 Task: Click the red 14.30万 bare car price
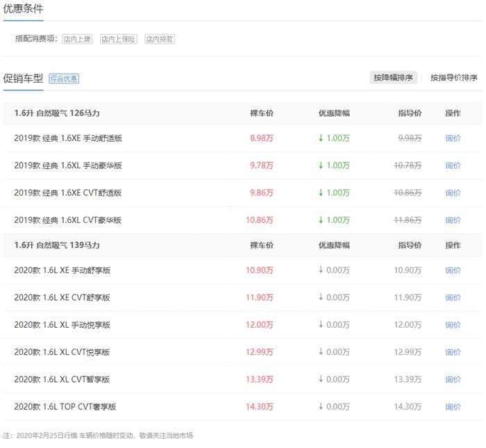260,407
